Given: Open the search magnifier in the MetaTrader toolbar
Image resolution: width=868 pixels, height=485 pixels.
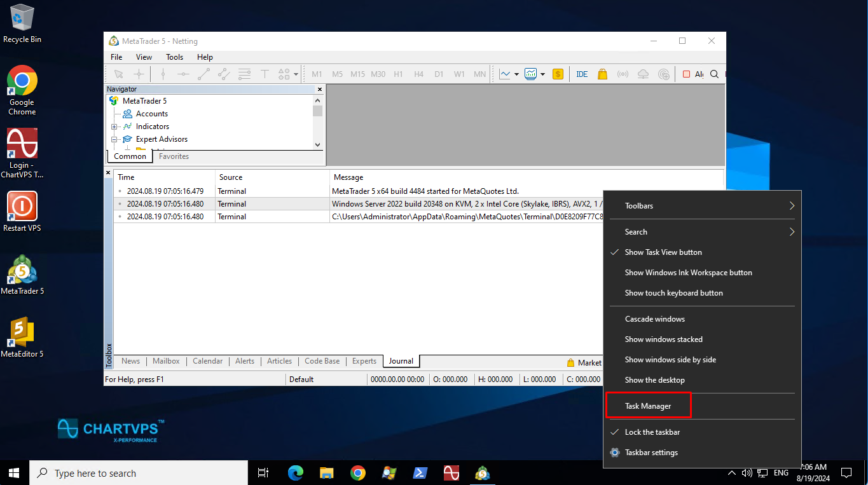Looking at the screenshot, I should (x=714, y=74).
